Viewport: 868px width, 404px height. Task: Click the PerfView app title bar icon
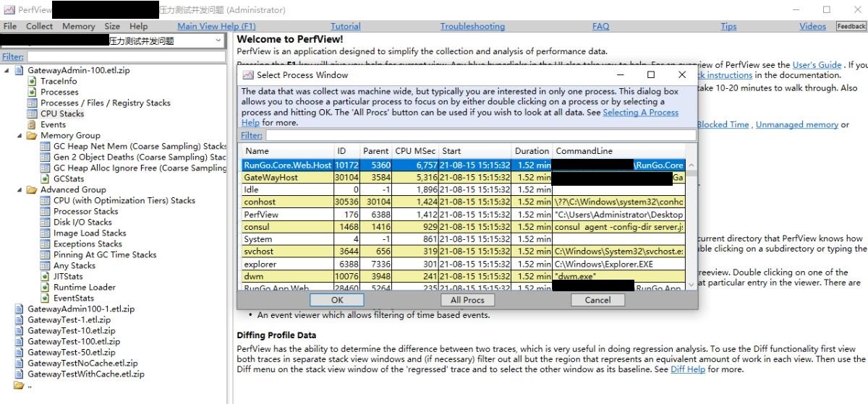coord(8,10)
